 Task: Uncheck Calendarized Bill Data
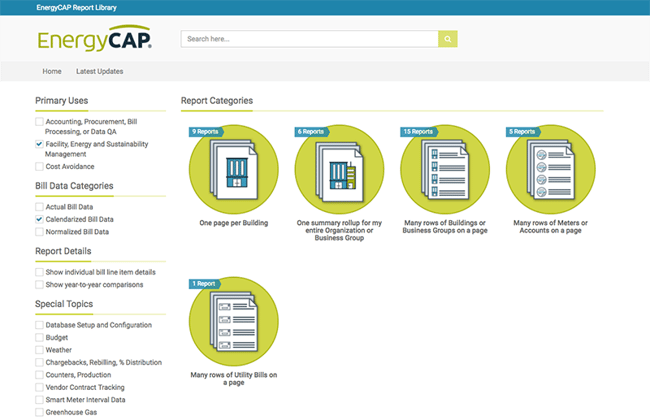39,219
